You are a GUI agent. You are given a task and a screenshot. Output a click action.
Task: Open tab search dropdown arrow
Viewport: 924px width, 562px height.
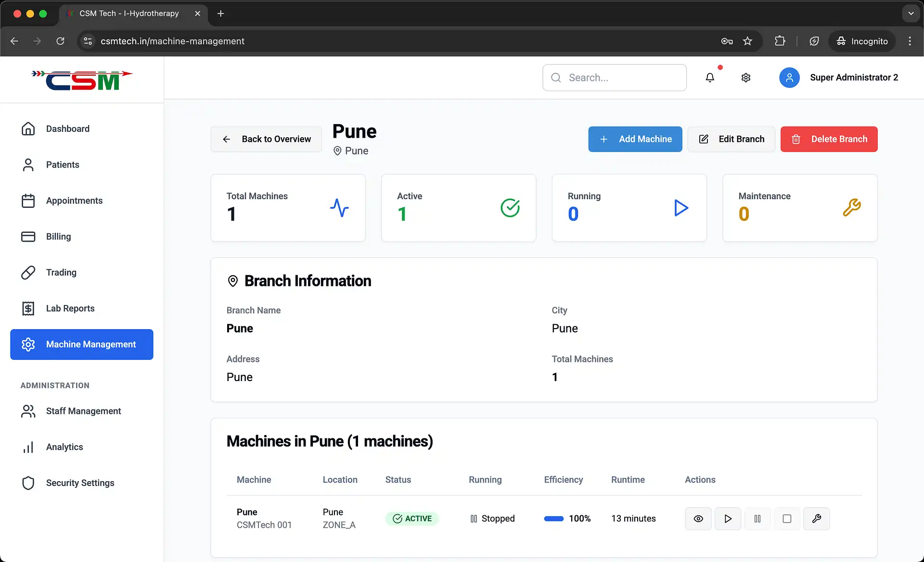coord(911,13)
